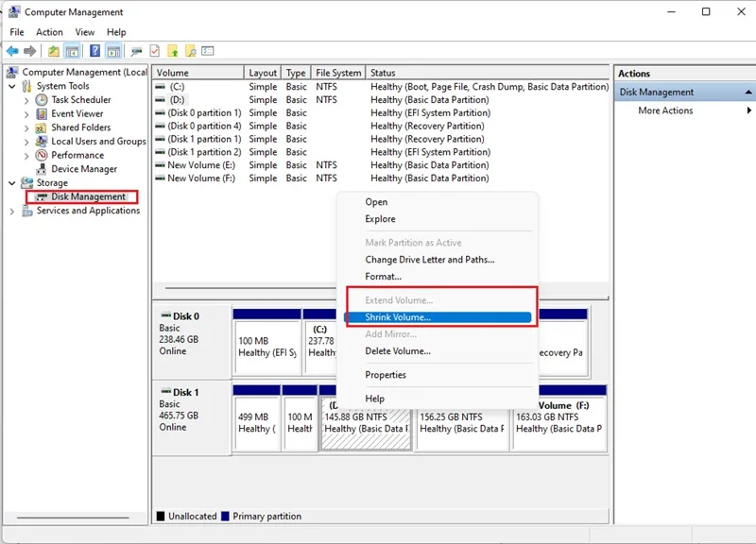Select Shared Folders tree node
This screenshot has width=756, height=544.
coord(81,127)
